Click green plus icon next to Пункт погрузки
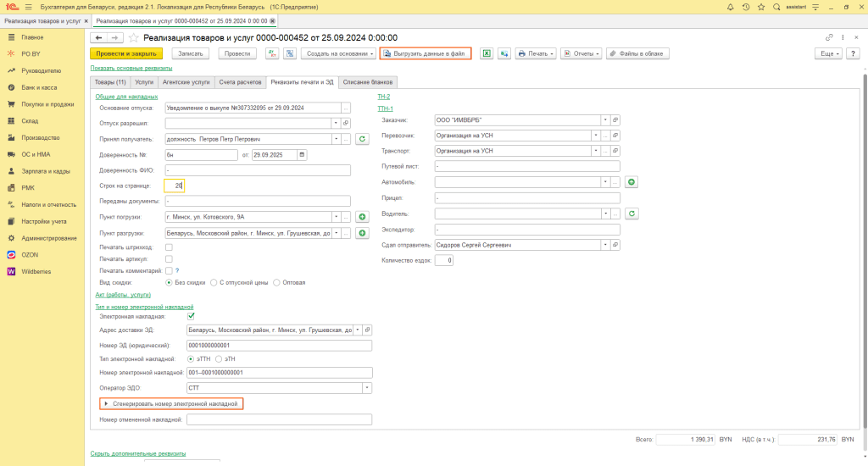Screen dimensions: 868x466 362,218
